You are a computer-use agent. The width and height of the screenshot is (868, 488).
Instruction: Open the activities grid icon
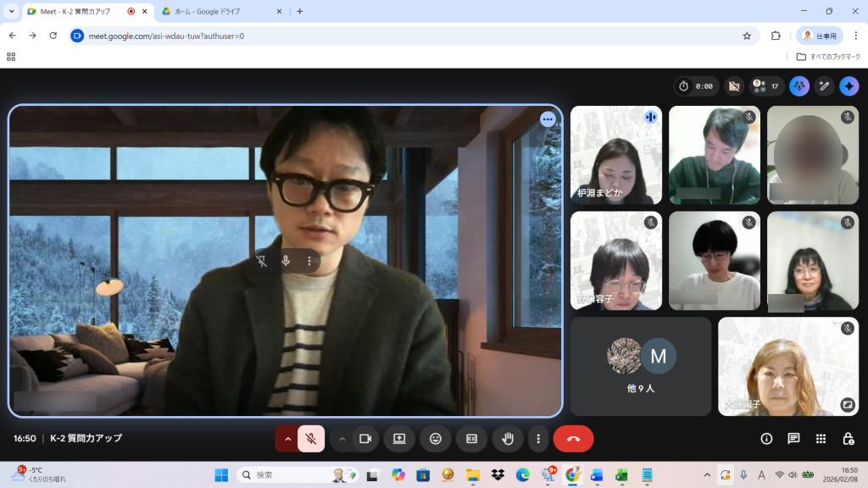(x=821, y=439)
